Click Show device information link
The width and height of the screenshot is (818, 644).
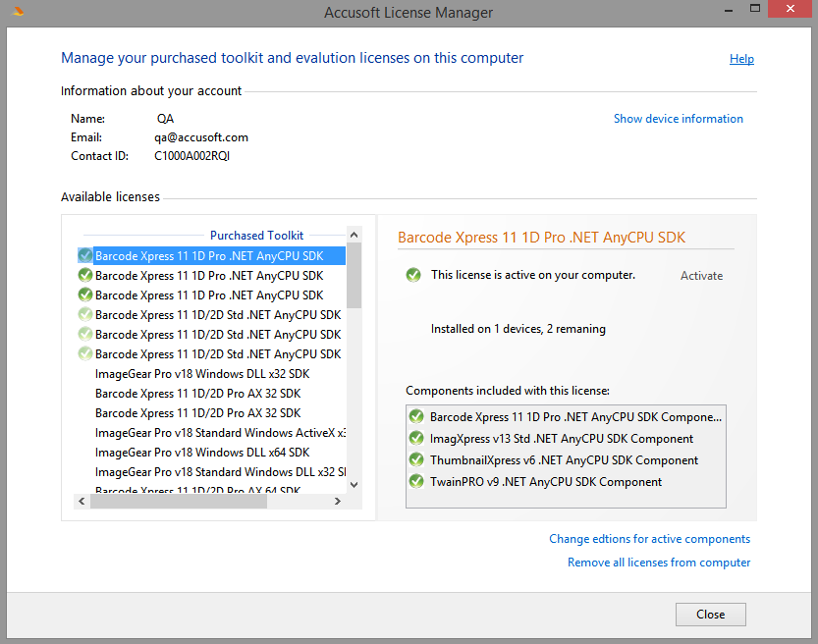pos(679,119)
